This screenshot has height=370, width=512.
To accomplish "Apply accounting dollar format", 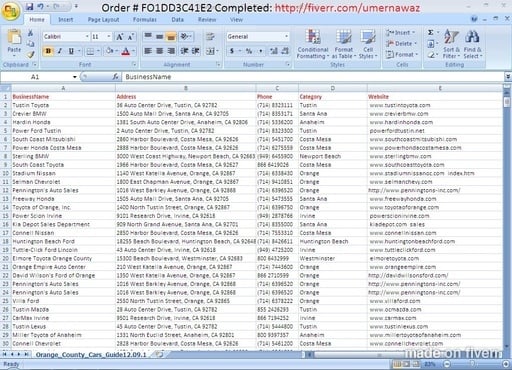I will [x=232, y=51].
